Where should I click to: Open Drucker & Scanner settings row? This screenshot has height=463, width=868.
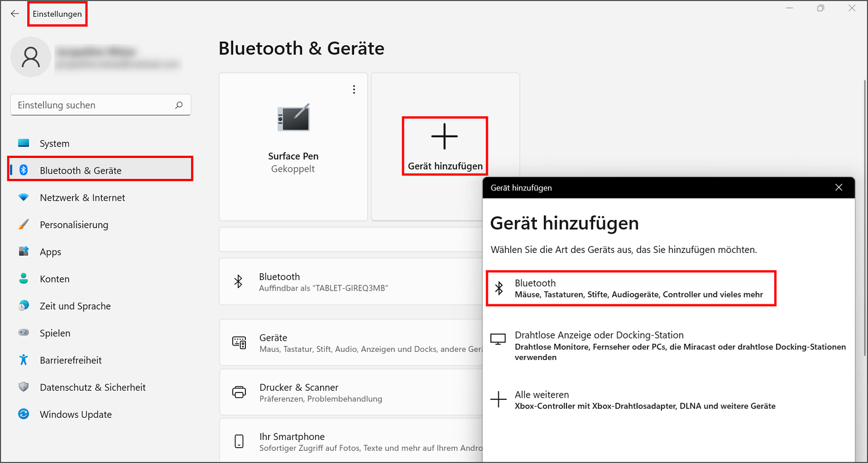351,392
